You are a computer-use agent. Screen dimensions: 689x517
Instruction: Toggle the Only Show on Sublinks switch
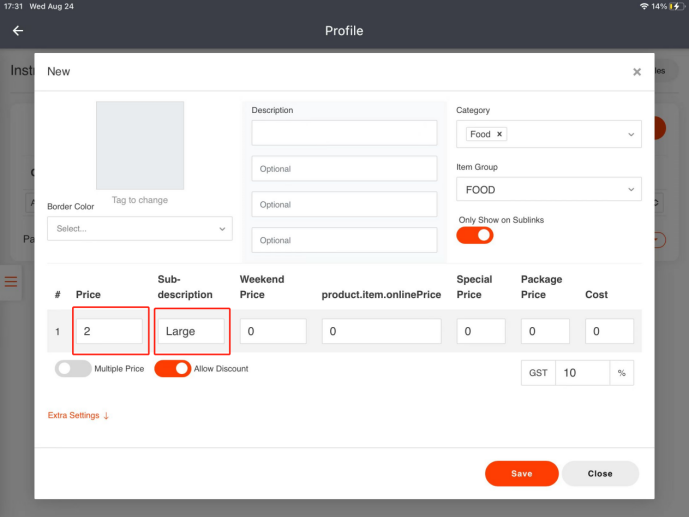(475, 235)
